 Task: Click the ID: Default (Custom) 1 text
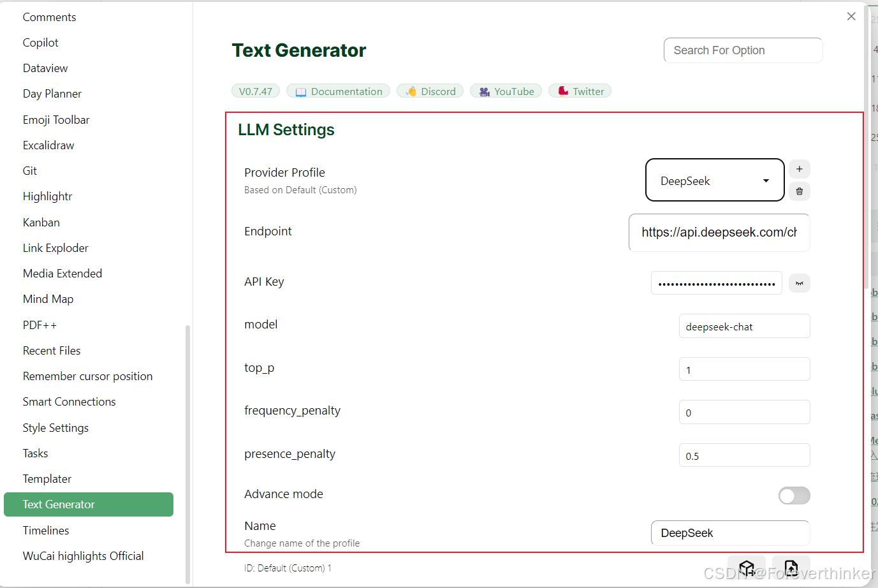click(288, 568)
